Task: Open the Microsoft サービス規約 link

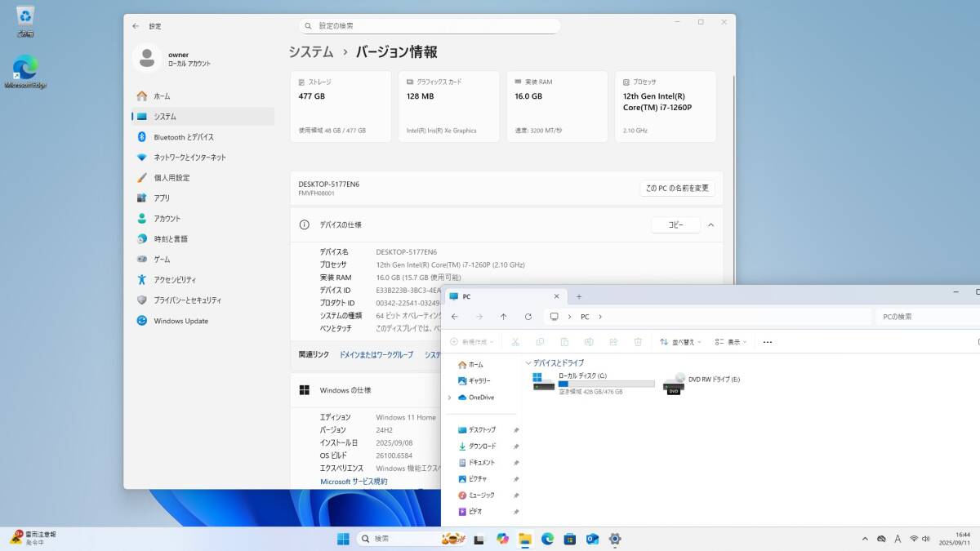Action: tap(355, 481)
